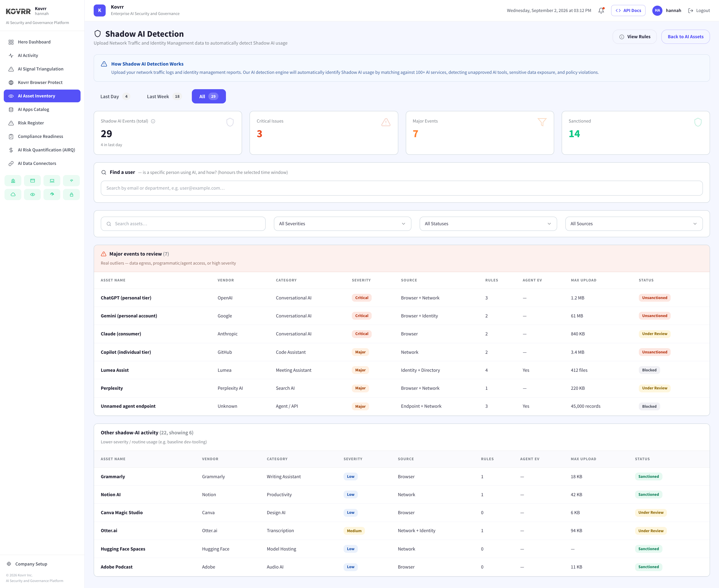Click the Critical severity badge for ChatGPT
719x588 pixels.
362,298
